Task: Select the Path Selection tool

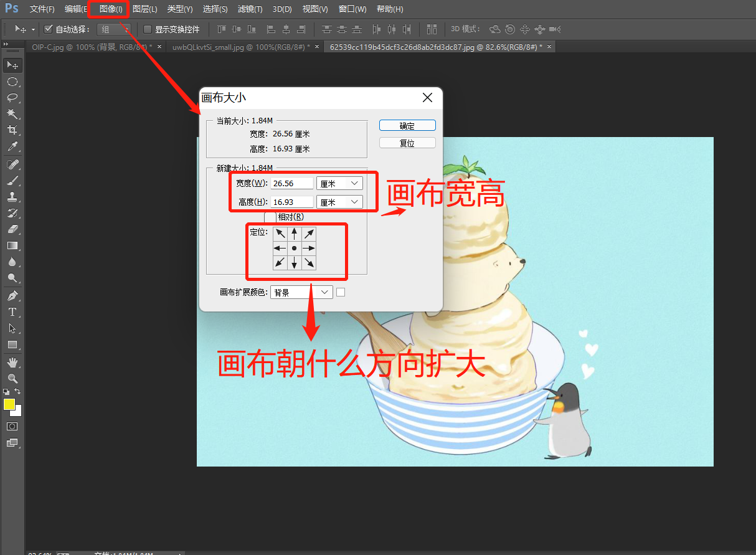Action: tap(12, 328)
